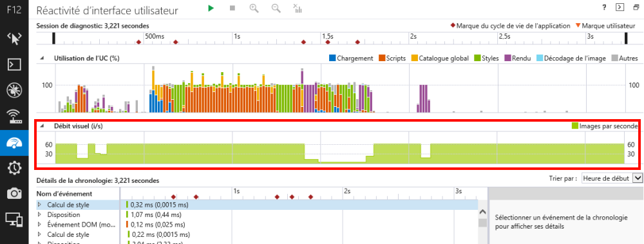644x244 pixels.
Task: Zoom in on the timeline
Action: point(254,8)
